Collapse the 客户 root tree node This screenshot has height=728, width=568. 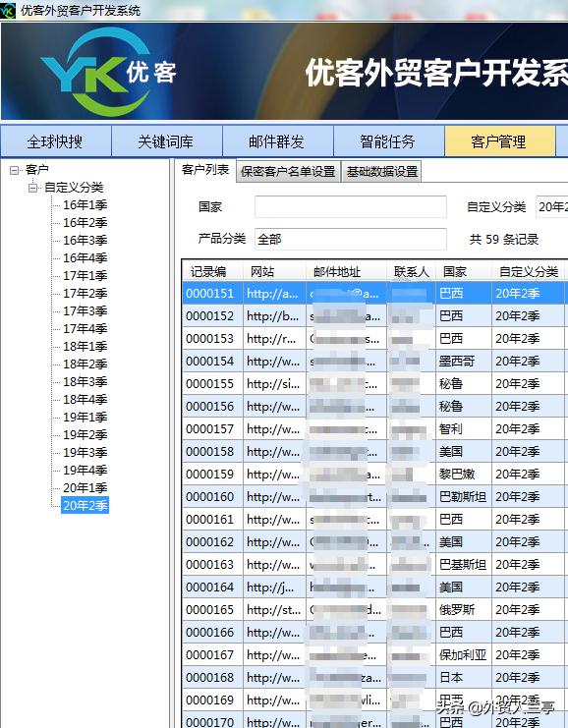(x=15, y=170)
